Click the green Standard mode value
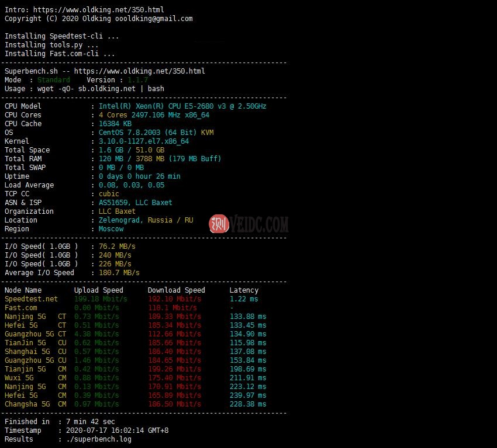This screenshot has width=497, height=448. 53,80
